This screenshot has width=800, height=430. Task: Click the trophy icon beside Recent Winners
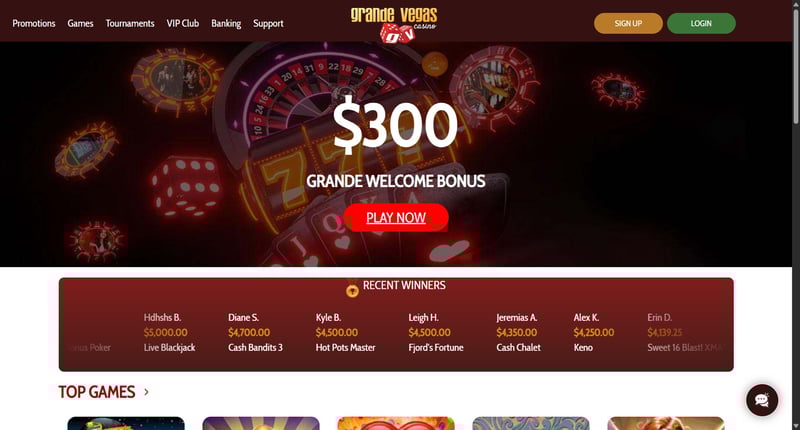click(352, 291)
